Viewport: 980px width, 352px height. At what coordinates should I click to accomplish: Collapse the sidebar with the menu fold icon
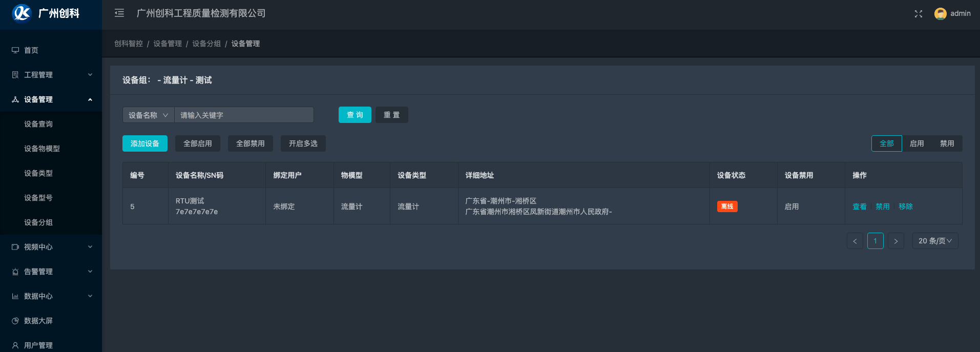coord(119,13)
